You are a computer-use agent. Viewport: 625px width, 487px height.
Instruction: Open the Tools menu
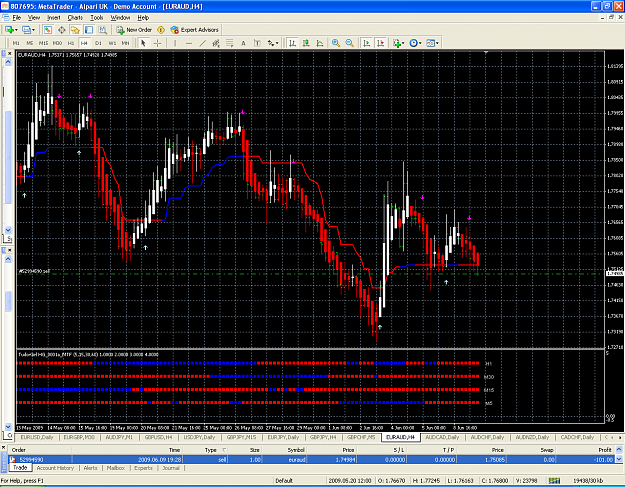(x=96, y=18)
